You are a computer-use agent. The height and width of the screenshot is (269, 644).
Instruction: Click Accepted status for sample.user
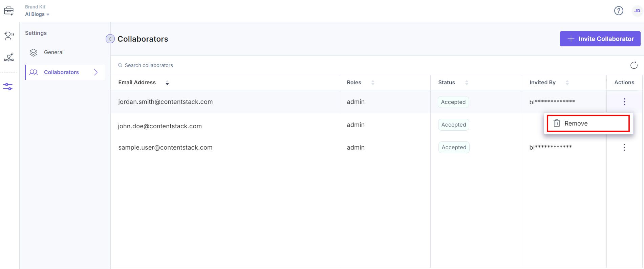tap(454, 147)
